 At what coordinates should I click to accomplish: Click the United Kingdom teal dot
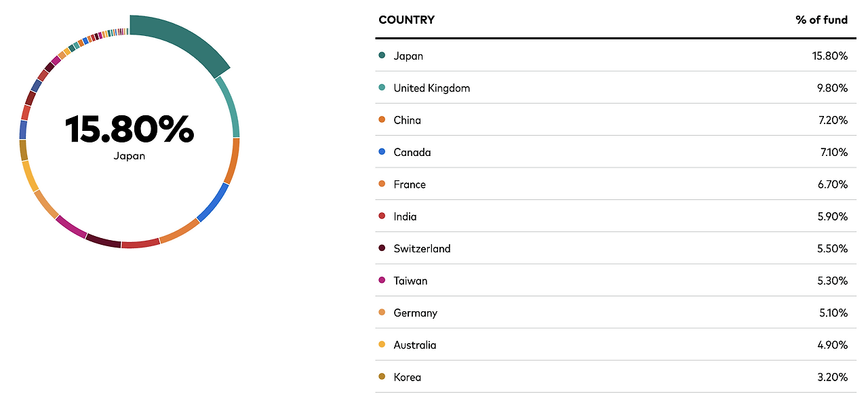pyautogui.click(x=382, y=87)
